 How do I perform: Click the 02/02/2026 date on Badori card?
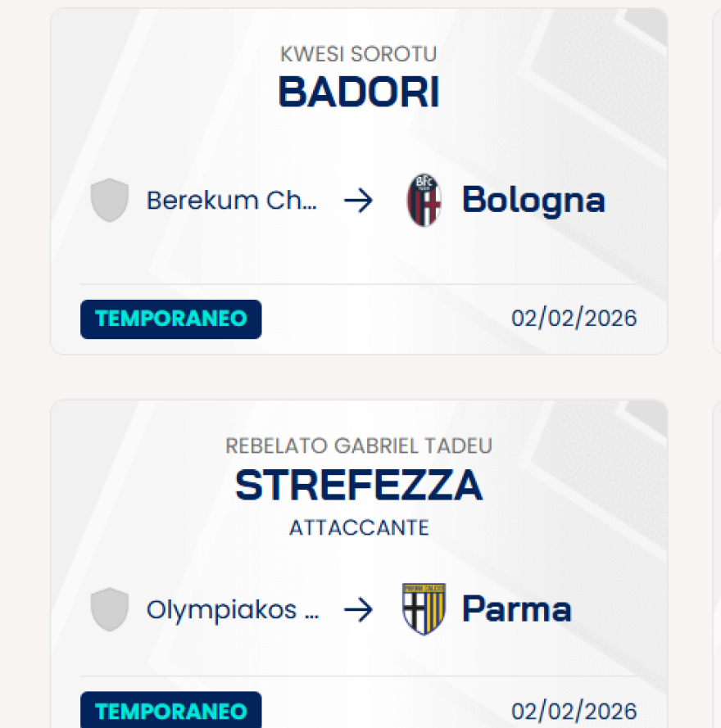pyautogui.click(x=574, y=318)
